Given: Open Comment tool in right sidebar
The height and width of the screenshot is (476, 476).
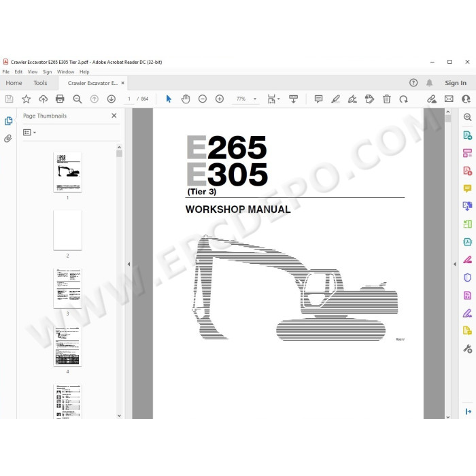Looking at the screenshot, I should [x=468, y=188].
